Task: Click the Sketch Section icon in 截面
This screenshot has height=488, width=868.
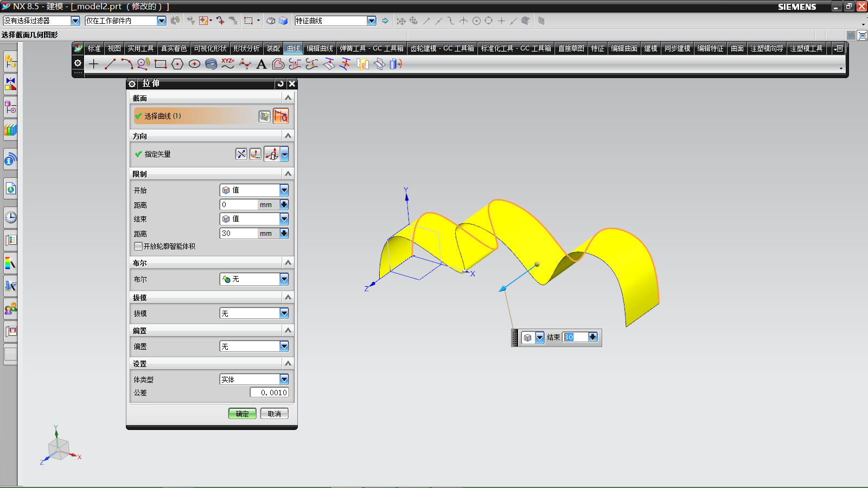Action: tap(264, 116)
